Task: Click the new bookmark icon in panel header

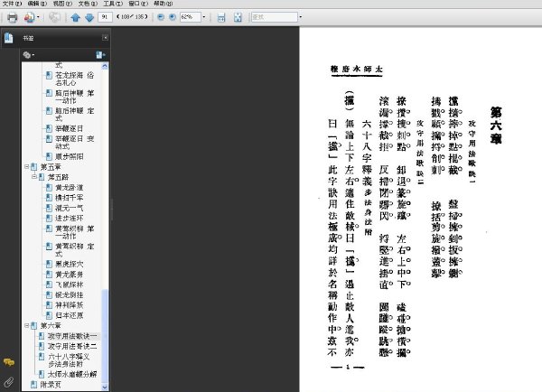Action: 100,55
